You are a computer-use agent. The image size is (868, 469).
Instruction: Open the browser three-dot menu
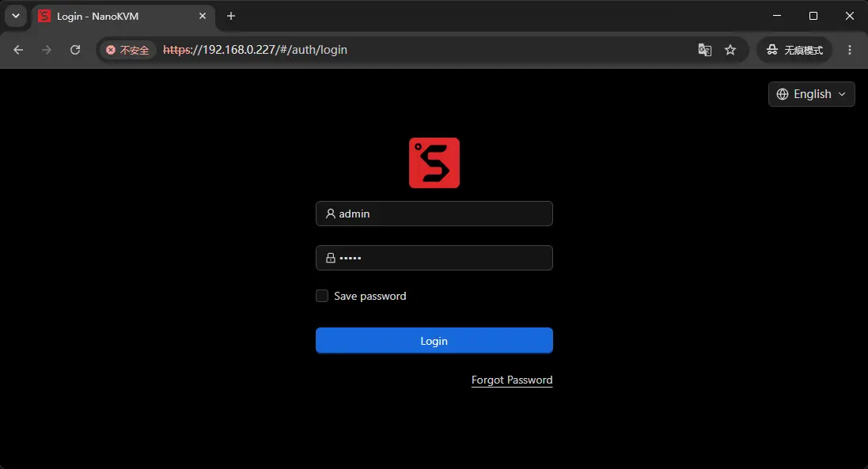pyautogui.click(x=850, y=50)
